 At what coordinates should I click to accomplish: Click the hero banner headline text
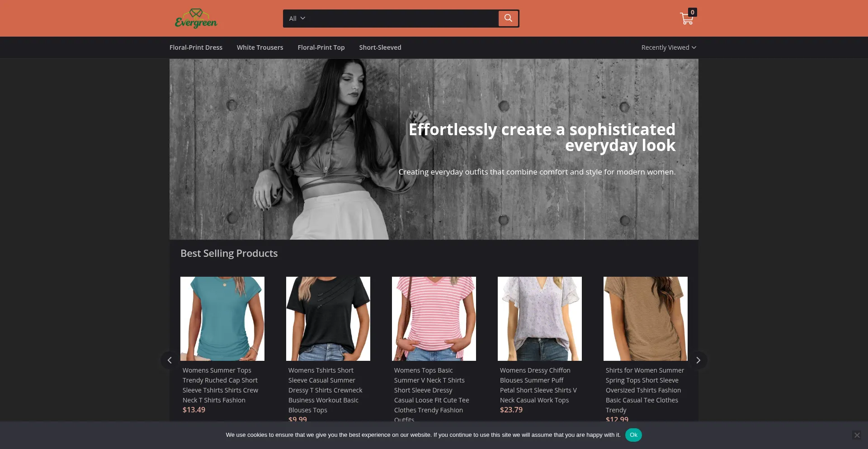[x=542, y=137]
